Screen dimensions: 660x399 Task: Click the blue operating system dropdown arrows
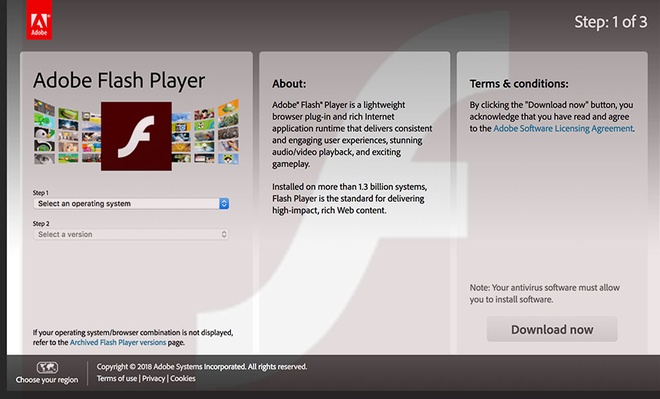coord(224,204)
